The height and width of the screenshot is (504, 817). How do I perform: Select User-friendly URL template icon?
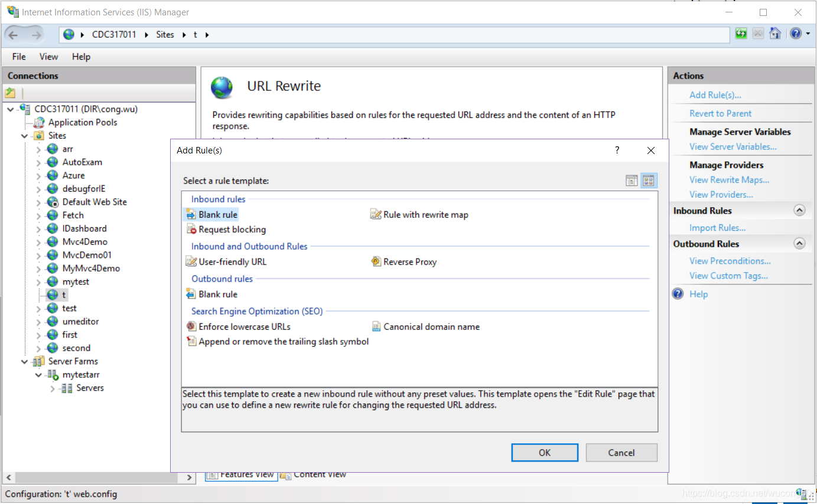coord(191,261)
